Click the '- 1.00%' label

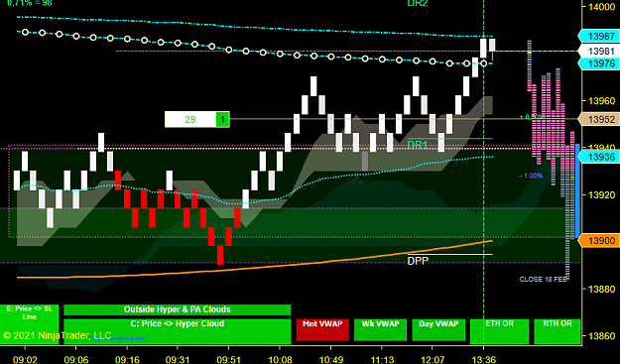point(531,176)
